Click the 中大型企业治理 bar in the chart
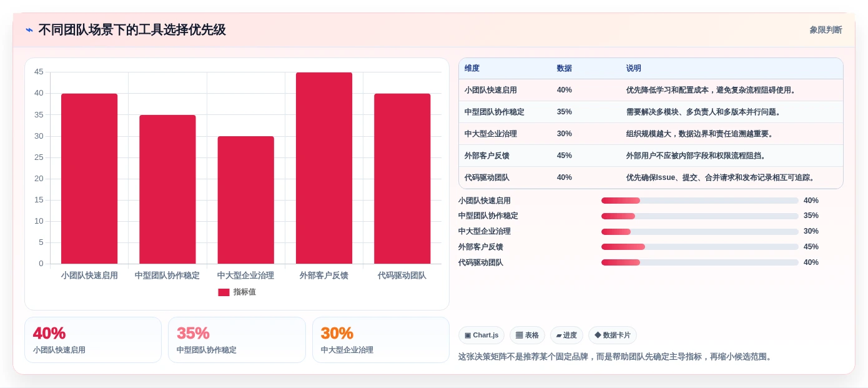 pos(245,200)
